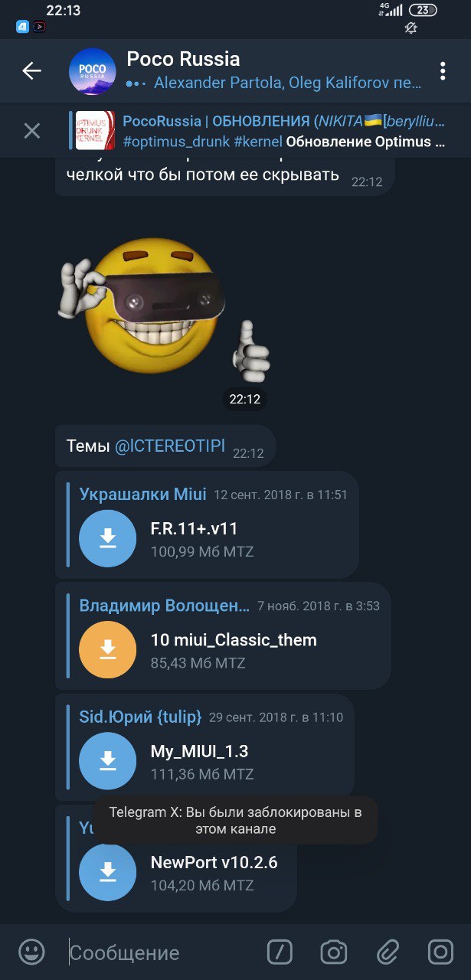Viewport: 471px width, 980px height.
Task: Open the pinned Optimus Drunk Kernel message
Action: [260, 131]
